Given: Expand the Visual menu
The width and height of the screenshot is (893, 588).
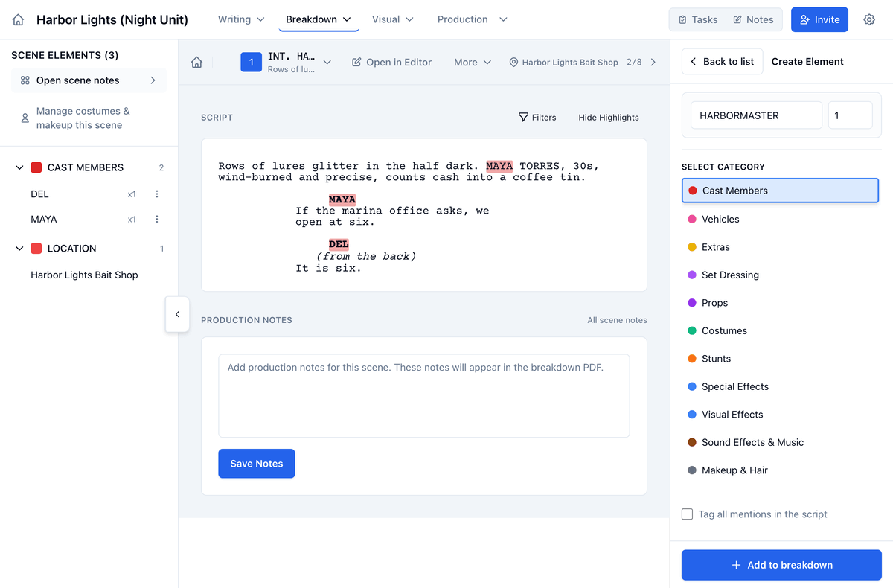Looking at the screenshot, I should pos(393,19).
